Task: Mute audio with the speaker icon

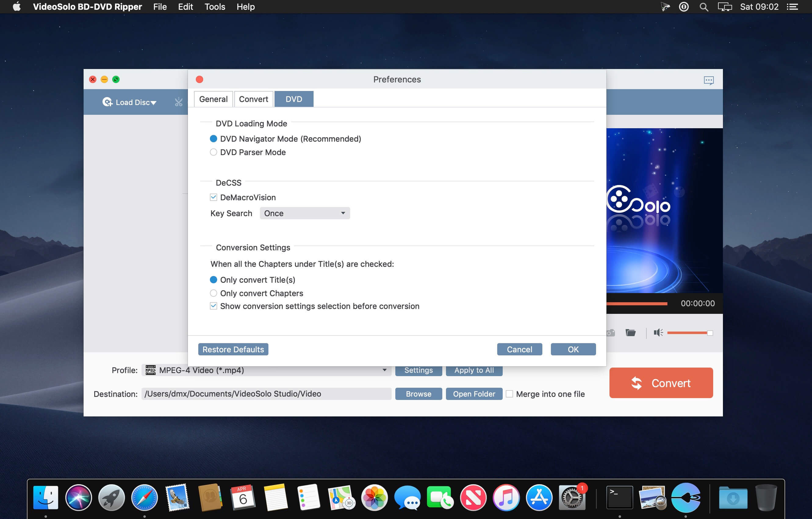Action: tap(658, 333)
